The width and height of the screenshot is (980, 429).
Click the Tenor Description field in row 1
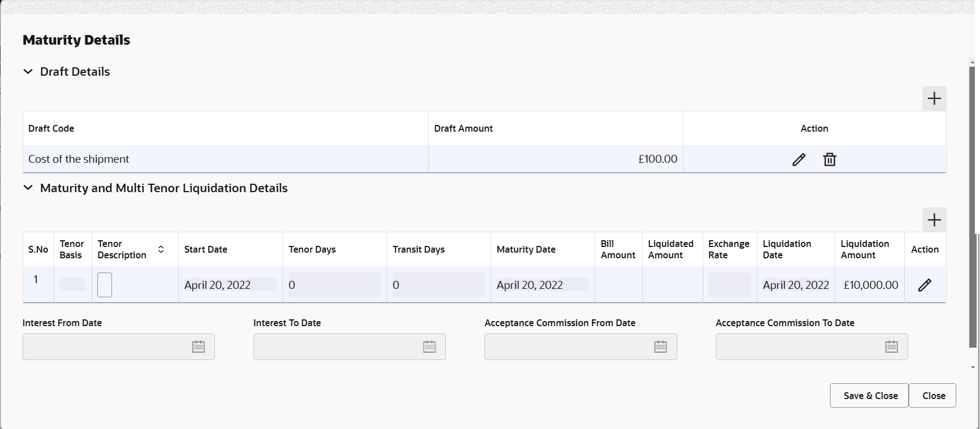pos(105,285)
